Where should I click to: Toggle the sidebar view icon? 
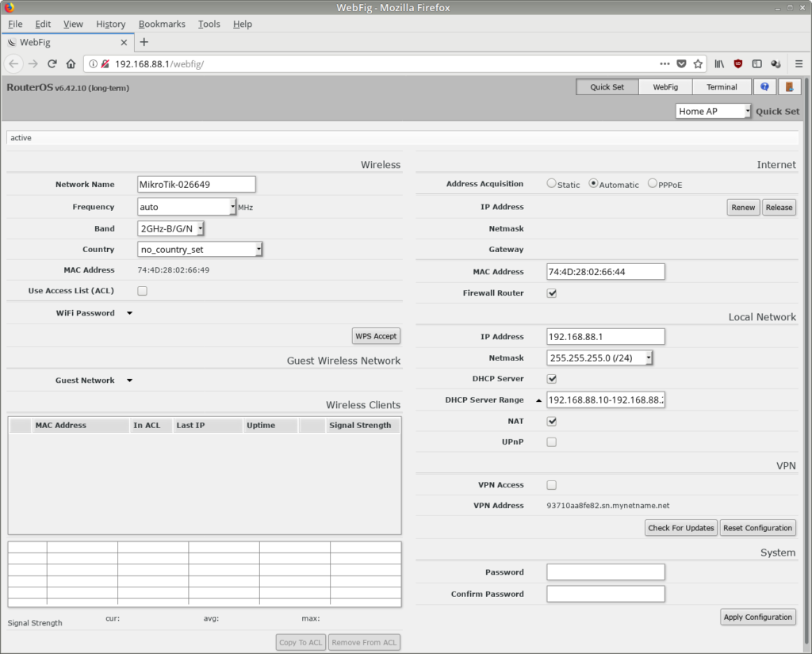pyautogui.click(x=756, y=63)
